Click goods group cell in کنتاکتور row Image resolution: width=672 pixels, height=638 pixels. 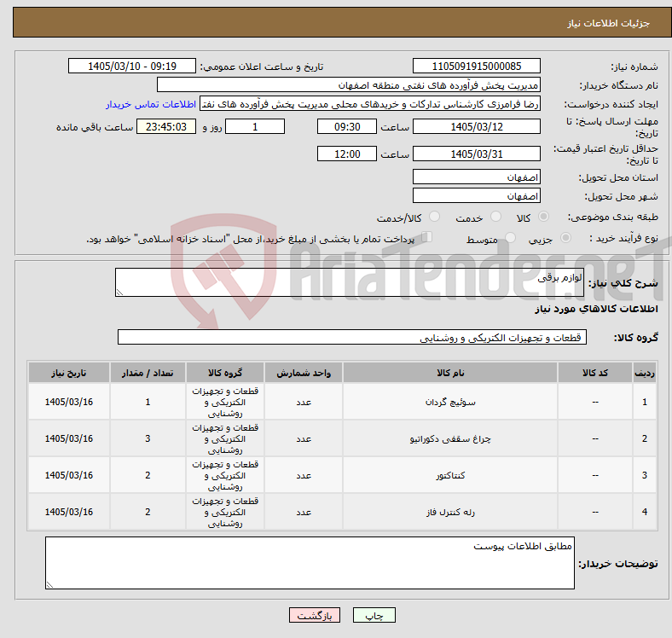pos(225,475)
